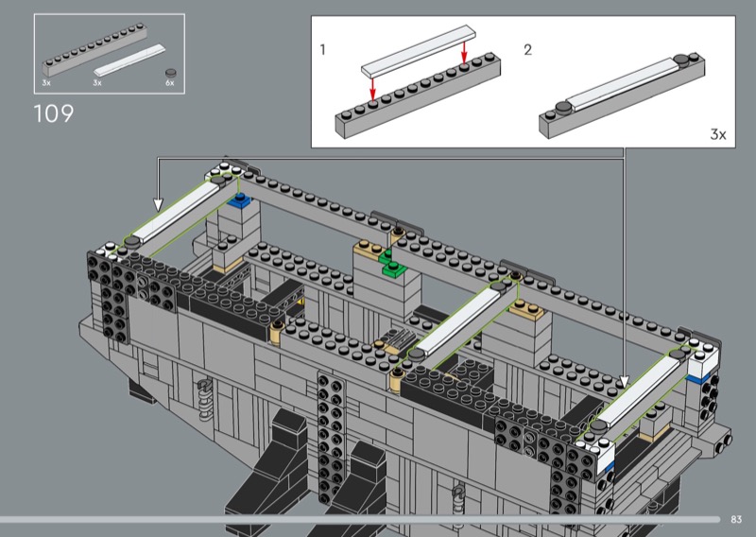The height and width of the screenshot is (537, 756).
Task: Click the left red arrow in sub-step 1
Action: click(373, 83)
